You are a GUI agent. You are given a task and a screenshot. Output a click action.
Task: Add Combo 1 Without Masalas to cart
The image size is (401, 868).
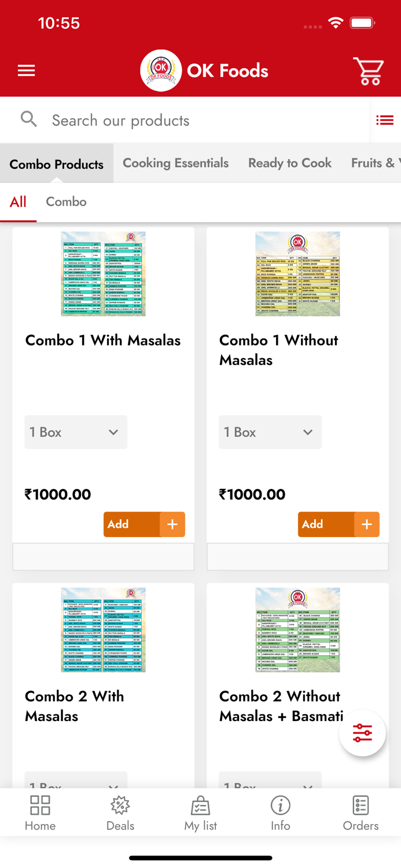[x=339, y=524]
